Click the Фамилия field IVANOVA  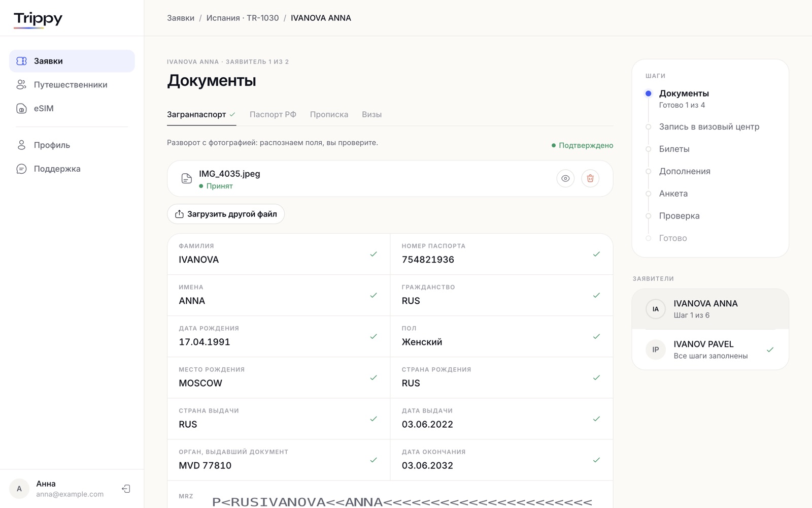[279, 254]
